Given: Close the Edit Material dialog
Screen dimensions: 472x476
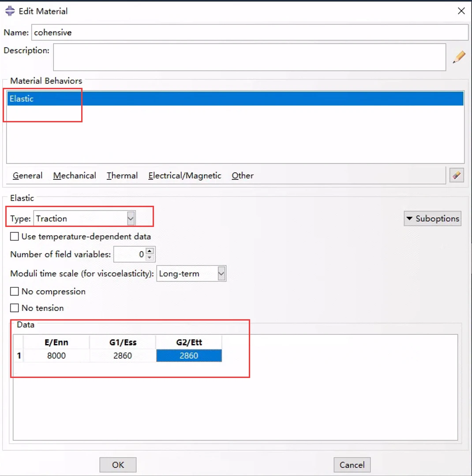Looking at the screenshot, I should tap(461, 11).
